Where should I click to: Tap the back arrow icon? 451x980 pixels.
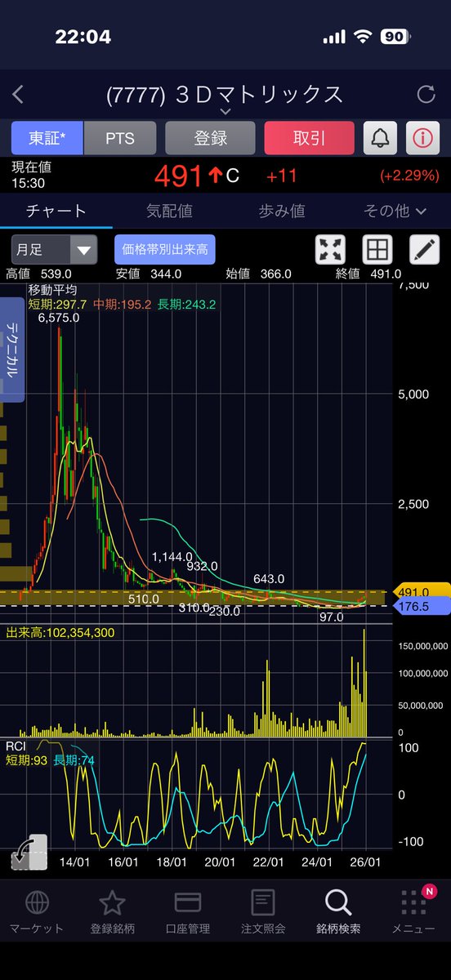click(x=18, y=95)
